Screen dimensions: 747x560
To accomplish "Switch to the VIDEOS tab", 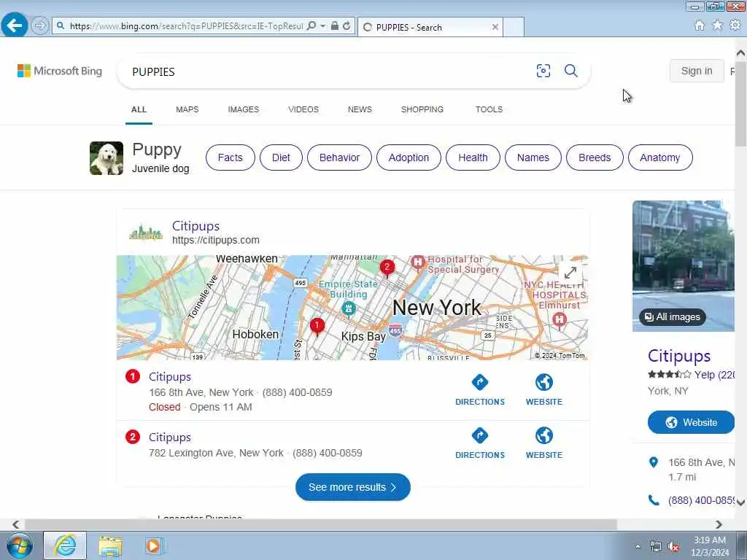I will coord(303,109).
